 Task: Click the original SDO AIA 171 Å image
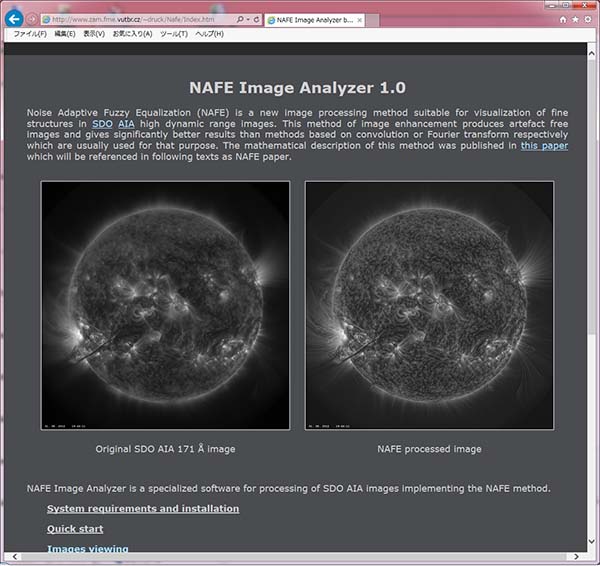165,306
